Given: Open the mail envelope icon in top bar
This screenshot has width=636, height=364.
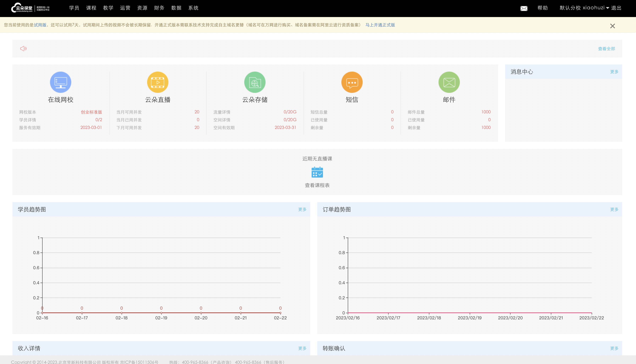Looking at the screenshot, I should (x=524, y=9).
